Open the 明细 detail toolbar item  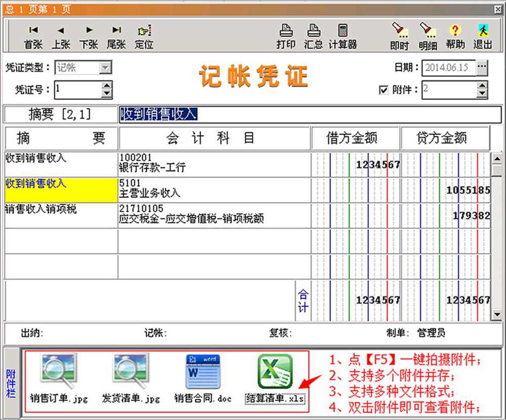428,37
